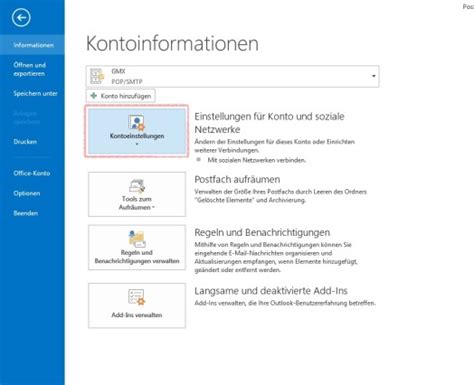The image size is (474, 385).
Task: Click the POP/SMTP account type text
Action: tap(127, 81)
